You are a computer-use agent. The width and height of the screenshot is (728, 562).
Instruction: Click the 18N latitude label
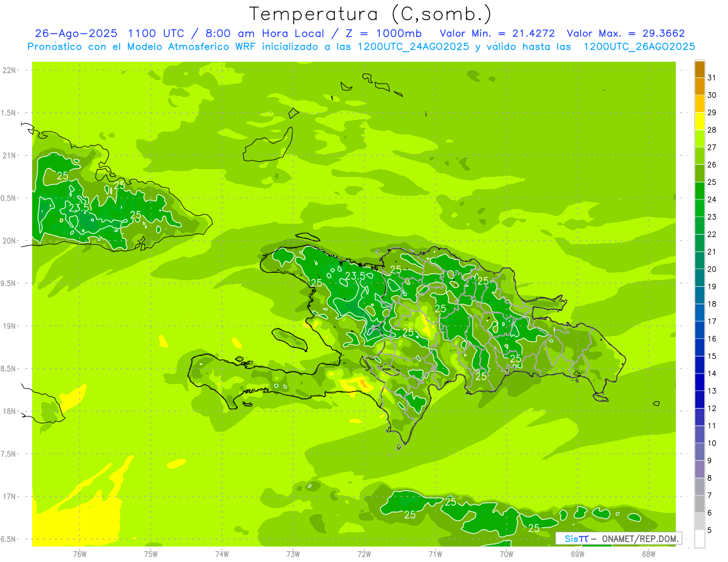pos(10,411)
